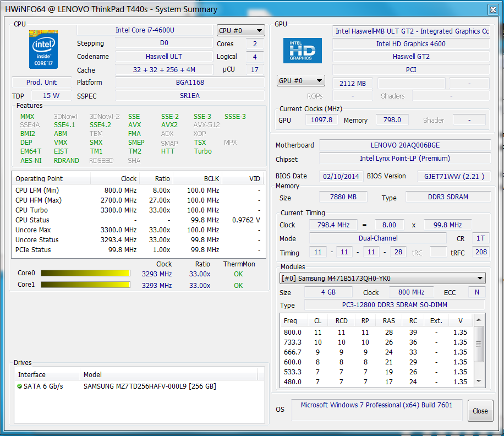Click the module clock 800 MHz field
Viewport: 504px width, 436px height.
coord(411,292)
